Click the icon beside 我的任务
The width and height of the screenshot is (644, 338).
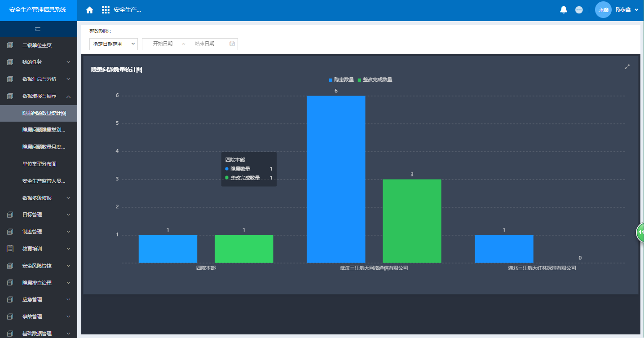point(10,62)
